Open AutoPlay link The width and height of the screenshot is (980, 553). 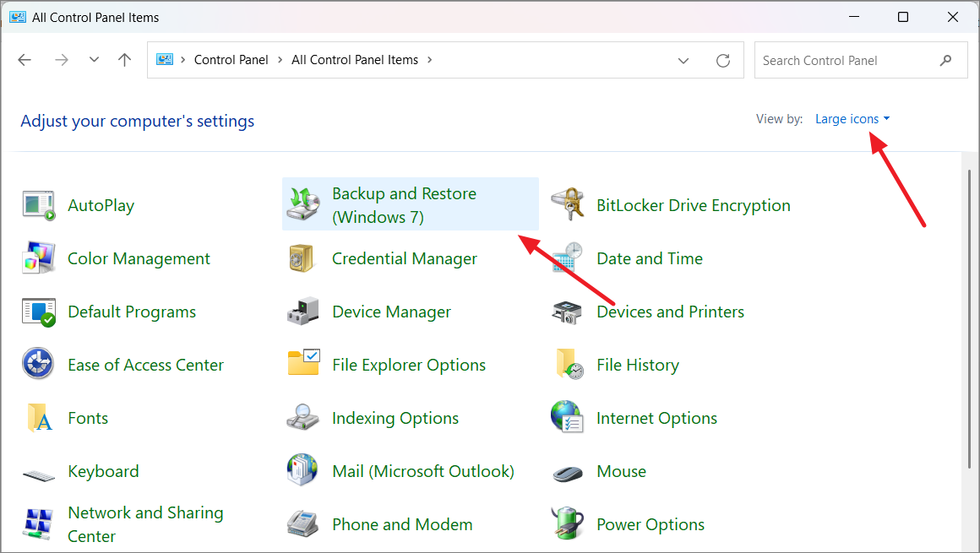click(101, 205)
